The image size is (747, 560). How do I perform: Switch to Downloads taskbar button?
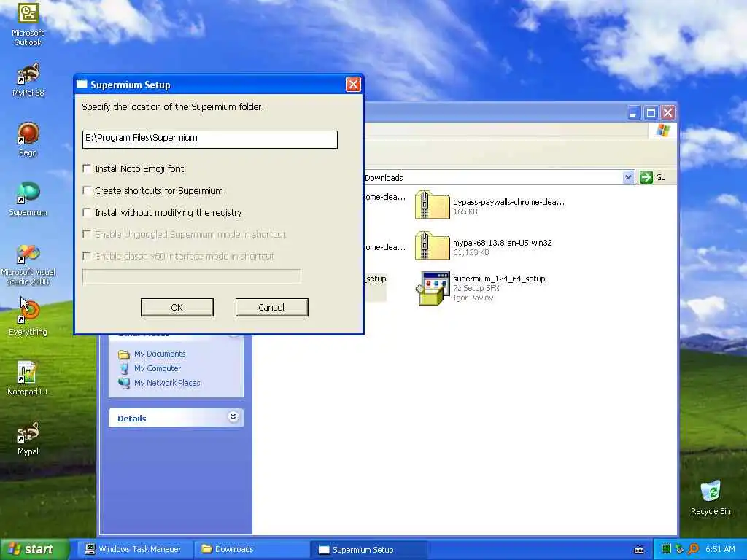(252, 550)
